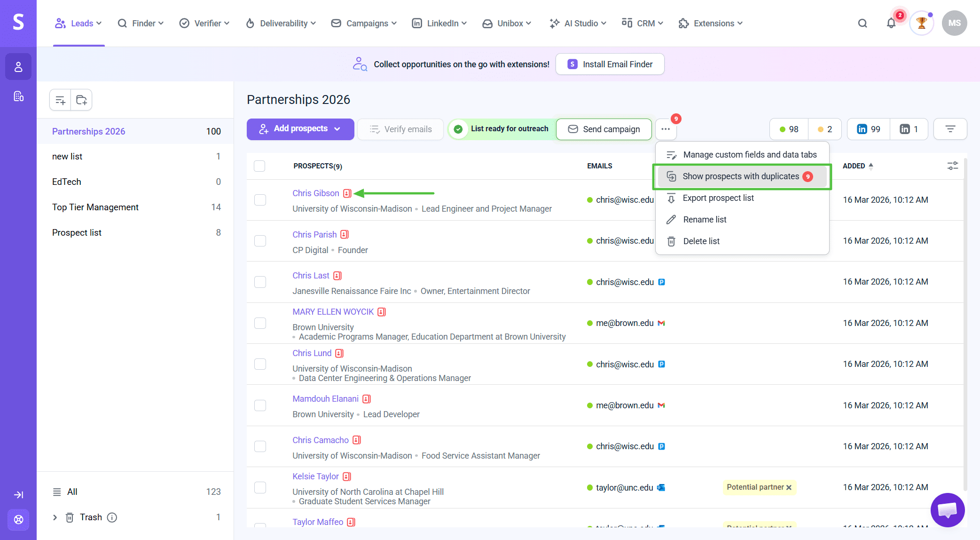980x540 pixels.
Task: Expand the Trash folder chevron
Action: tap(55, 517)
